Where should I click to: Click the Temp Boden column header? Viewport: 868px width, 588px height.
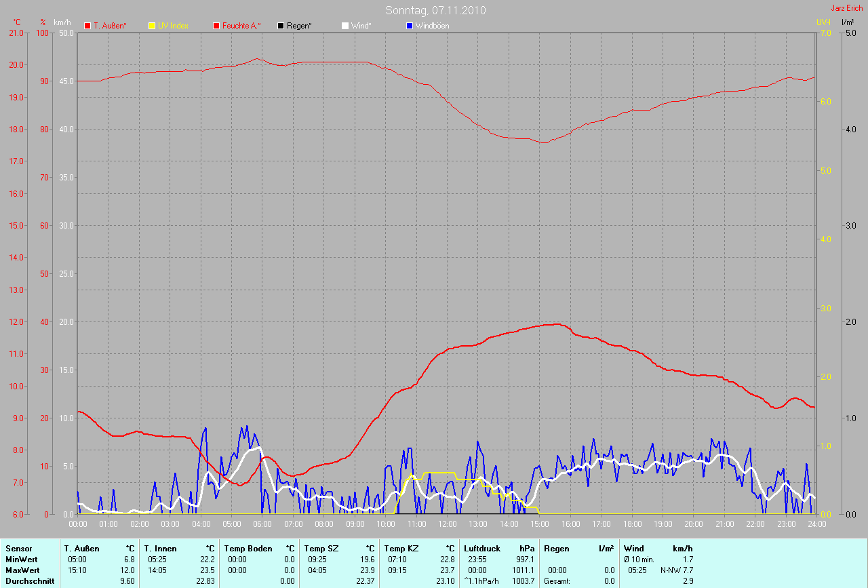click(248, 548)
